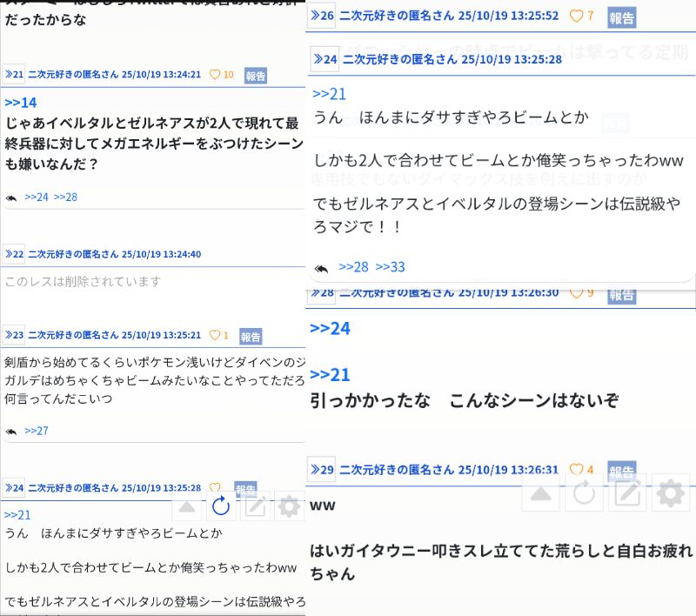Follow reply link >>33 in popup
This screenshot has width=696, height=616.
pos(390,267)
